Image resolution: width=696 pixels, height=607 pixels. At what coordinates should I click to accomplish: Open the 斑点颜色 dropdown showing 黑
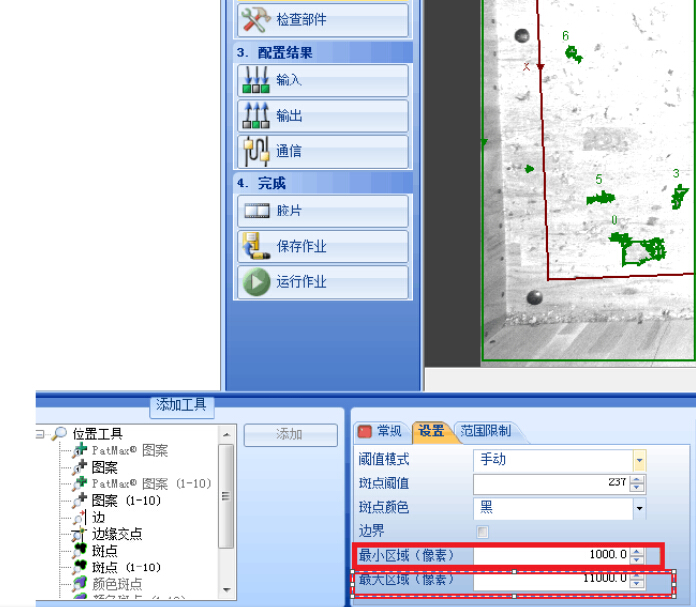point(638,508)
